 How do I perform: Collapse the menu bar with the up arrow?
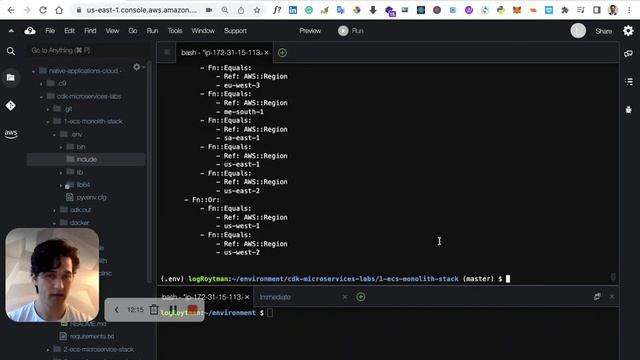(11, 31)
